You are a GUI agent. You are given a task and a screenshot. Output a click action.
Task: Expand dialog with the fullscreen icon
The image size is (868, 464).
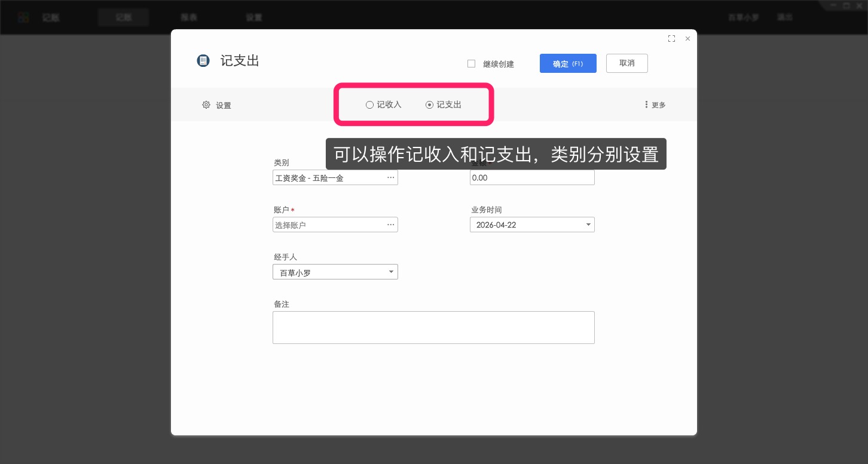point(671,38)
